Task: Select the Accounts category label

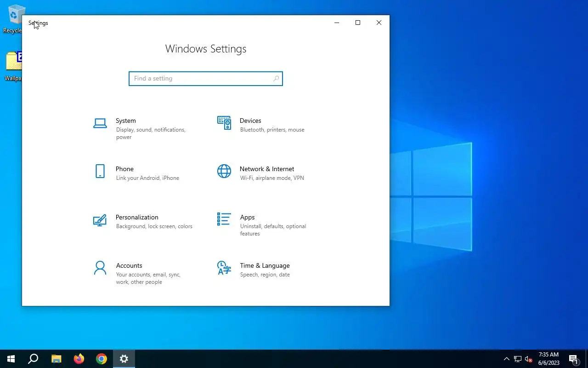Action: click(129, 265)
